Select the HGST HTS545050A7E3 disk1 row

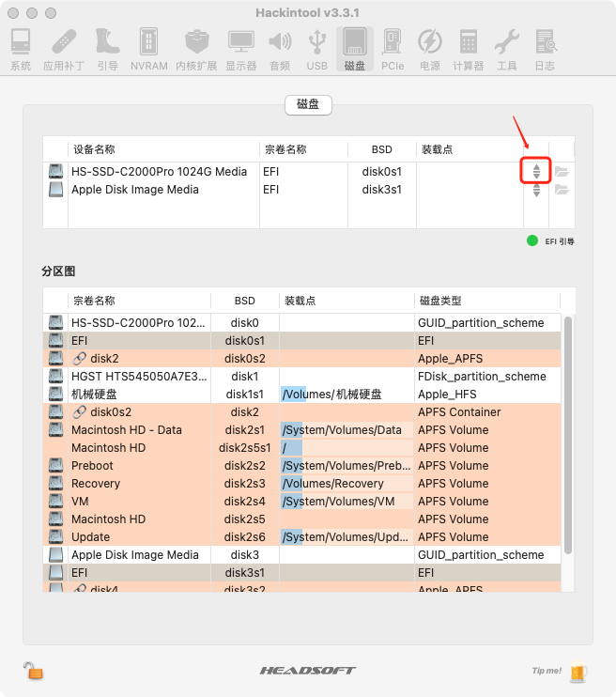pos(302,377)
